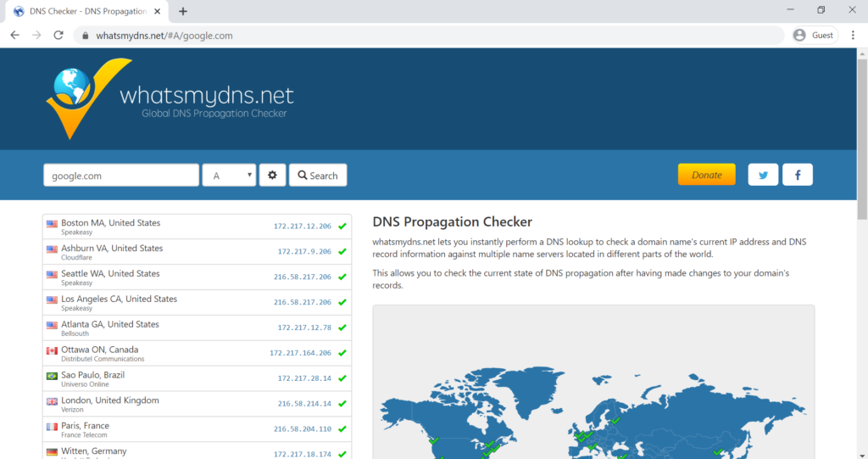Click the whatsmydns.net logo

pyautogui.click(x=170, y=98)
